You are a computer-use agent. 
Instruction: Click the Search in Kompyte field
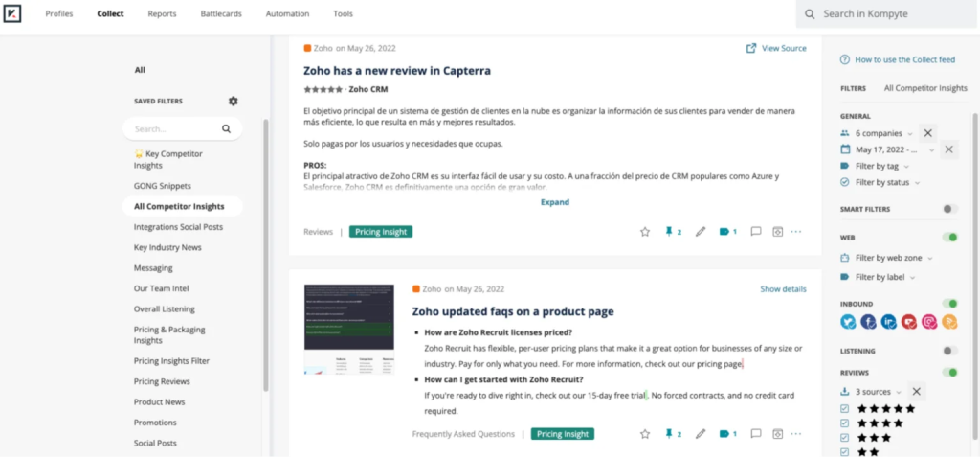click(x=890, y=14)
